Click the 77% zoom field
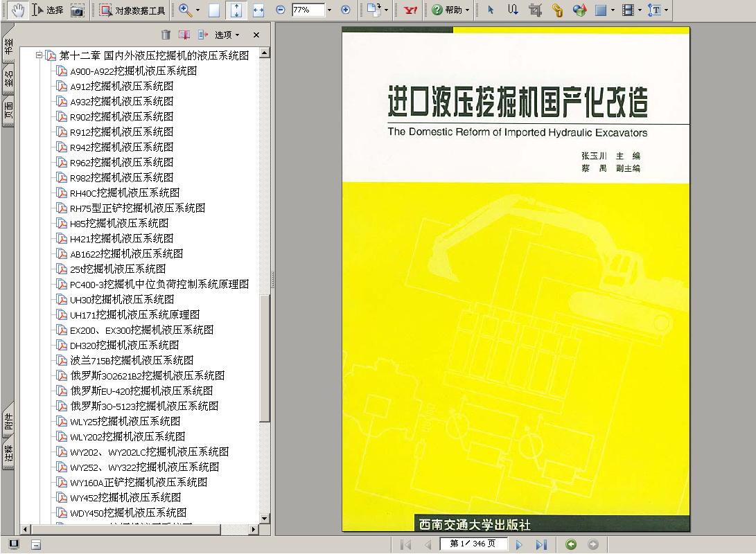Screen dimensions: 756x554 click(x=308, y=10)
